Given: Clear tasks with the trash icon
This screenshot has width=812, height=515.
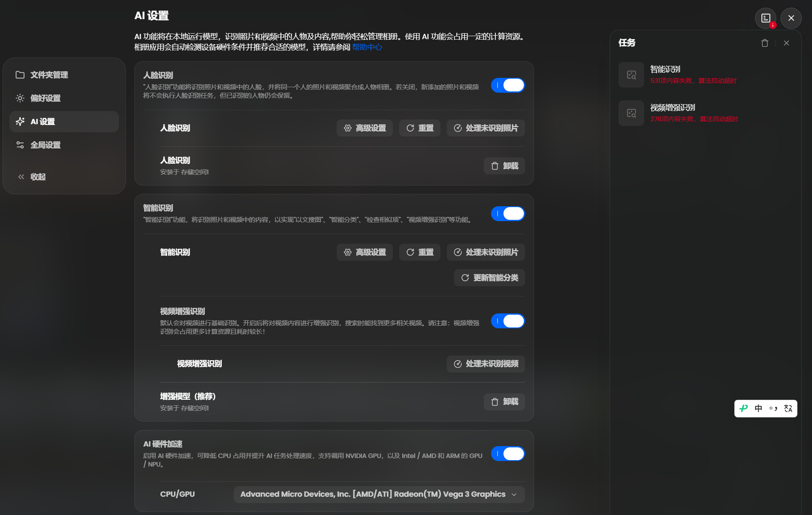Looking at the screenshot, I should pyautogui.click(x=765, y=43).
